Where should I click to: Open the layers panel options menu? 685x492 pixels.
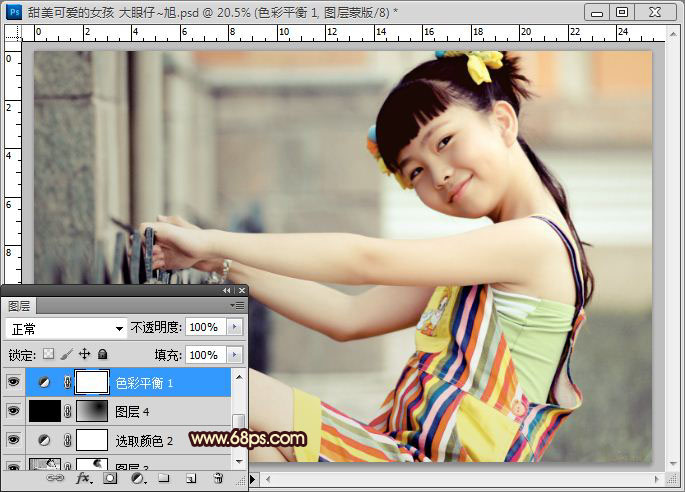(237, 305)
